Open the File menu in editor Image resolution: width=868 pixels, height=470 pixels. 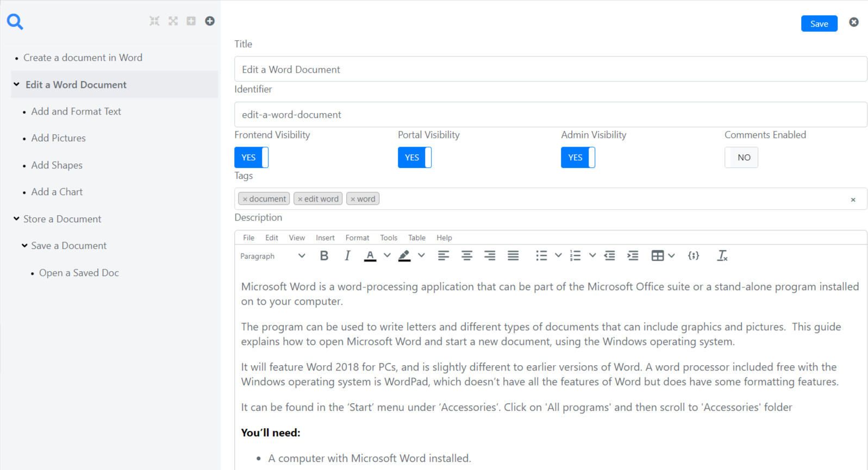coord(248,238)
